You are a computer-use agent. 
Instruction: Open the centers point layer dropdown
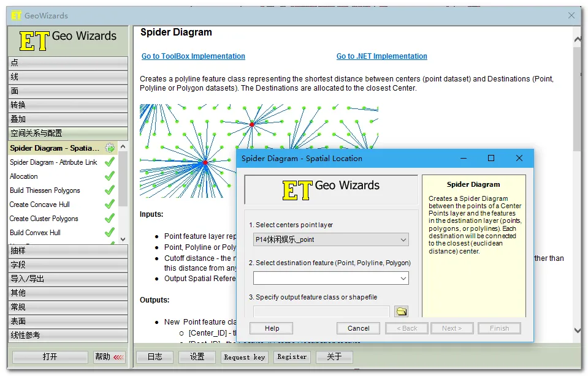point(330,239)
